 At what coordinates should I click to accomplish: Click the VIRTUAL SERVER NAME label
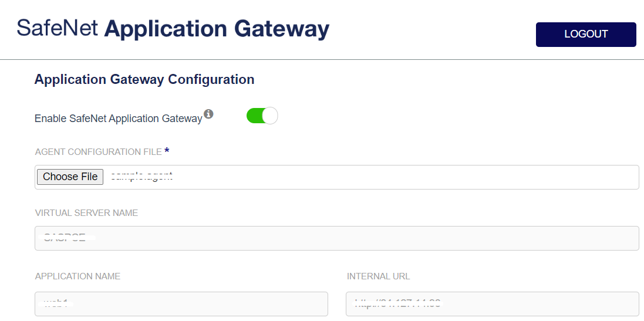tap(86, 213)
